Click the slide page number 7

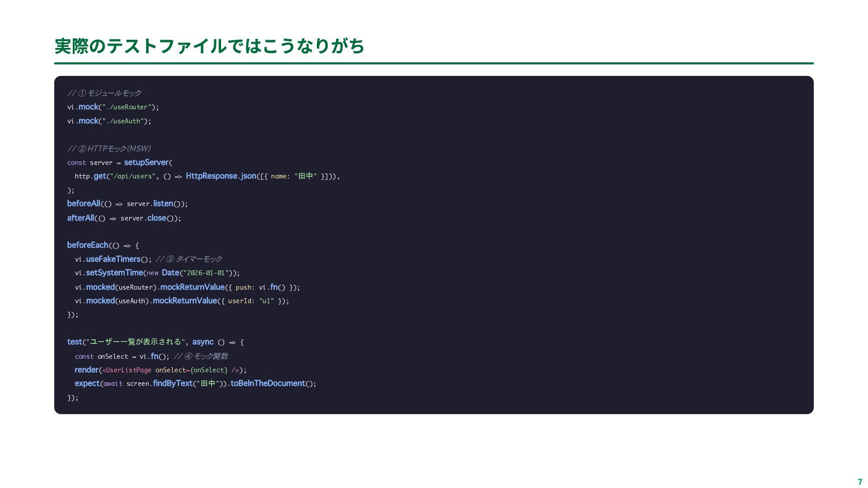pos(860,482)
